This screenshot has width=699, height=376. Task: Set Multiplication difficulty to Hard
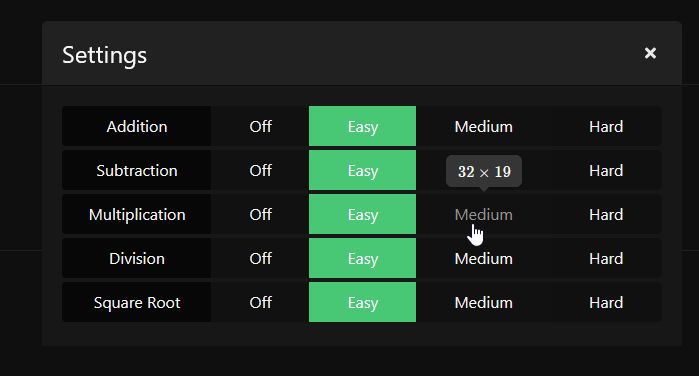coord(606,214)
